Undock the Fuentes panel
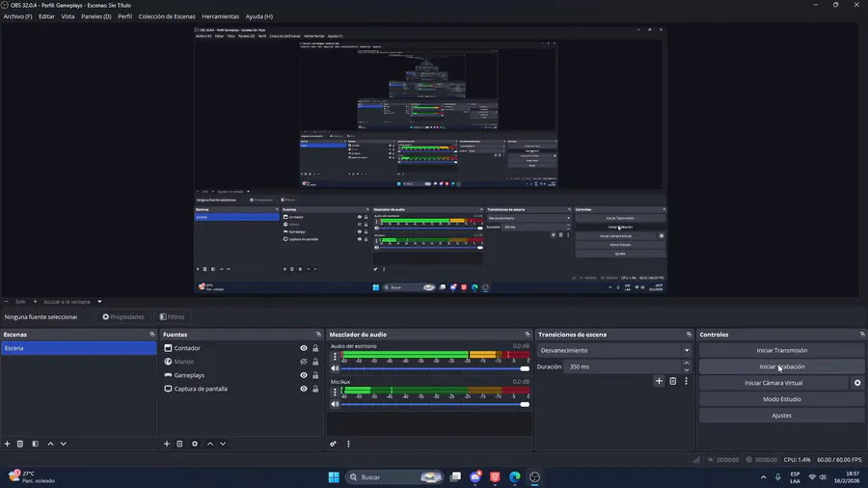This screenshot has width=868, height=488. pyautogui.click(x=318, y=335)
